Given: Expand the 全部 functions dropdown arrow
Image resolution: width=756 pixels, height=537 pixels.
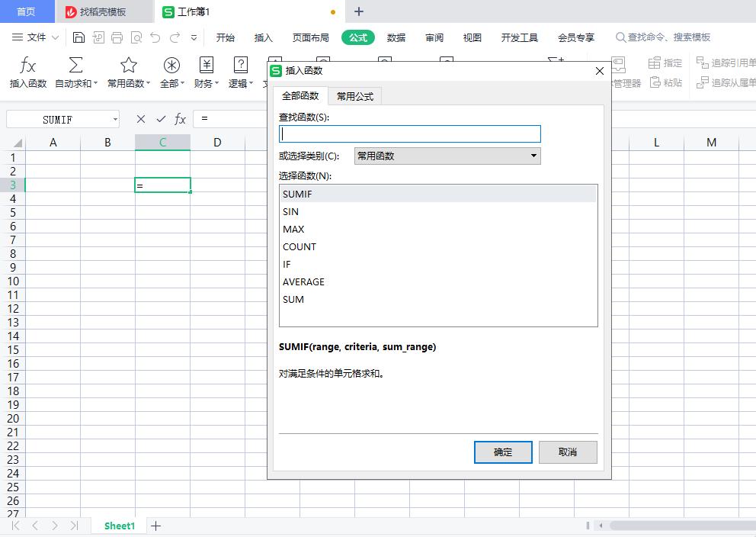Looking at the screenshot, I should point(181,83).
